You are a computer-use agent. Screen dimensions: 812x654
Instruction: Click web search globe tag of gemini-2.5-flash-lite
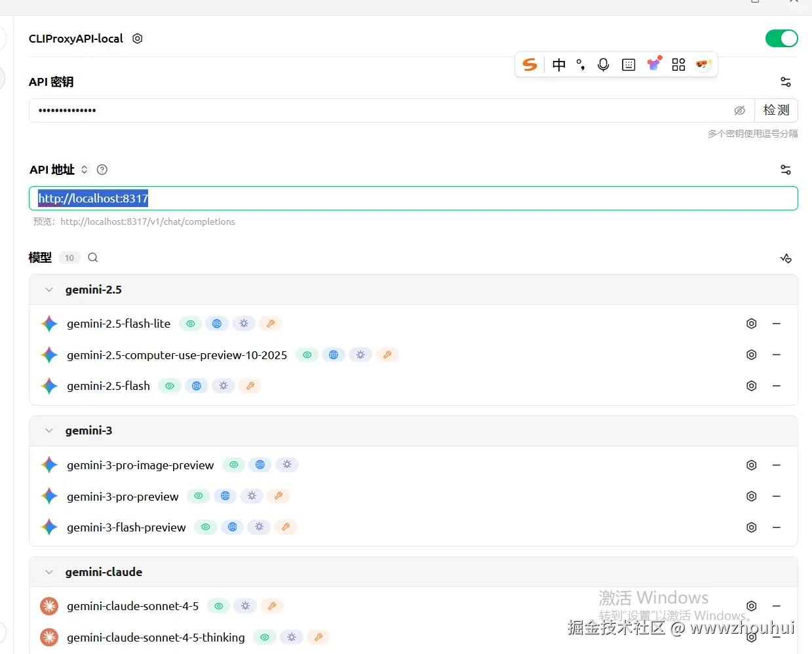pyautogui.click(x=217, y=324)
